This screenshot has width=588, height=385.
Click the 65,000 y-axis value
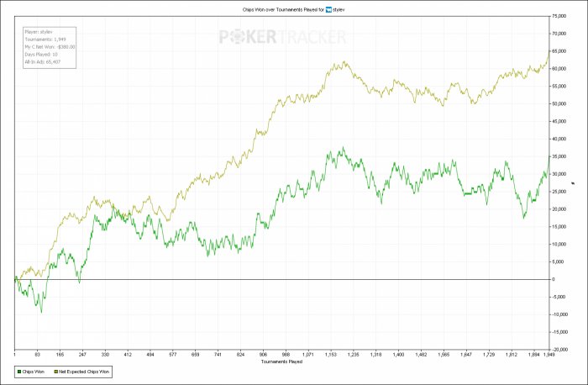point(559,51)
